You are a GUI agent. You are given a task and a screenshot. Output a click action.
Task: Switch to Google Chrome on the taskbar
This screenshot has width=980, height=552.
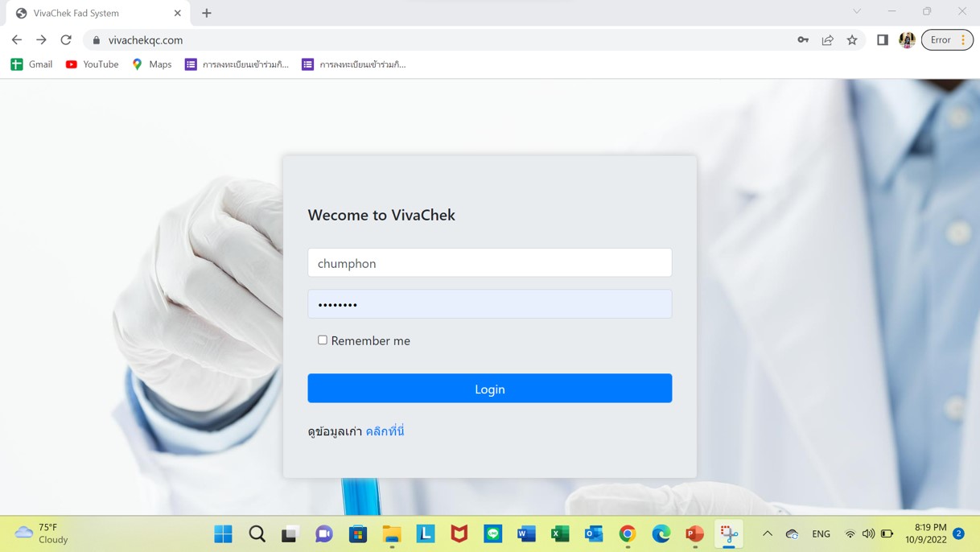(x=628, y=533)
